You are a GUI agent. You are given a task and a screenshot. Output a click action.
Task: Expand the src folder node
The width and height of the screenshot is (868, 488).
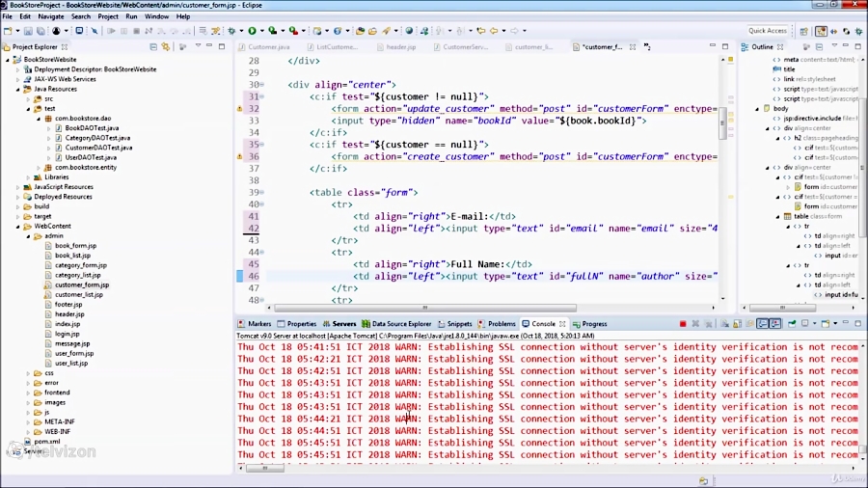coord(28,99)
